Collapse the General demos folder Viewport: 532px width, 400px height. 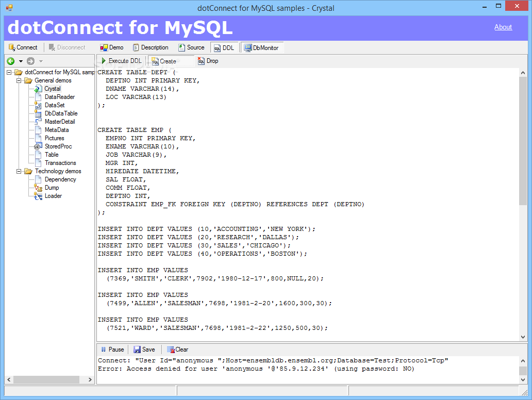coord(19,80)
